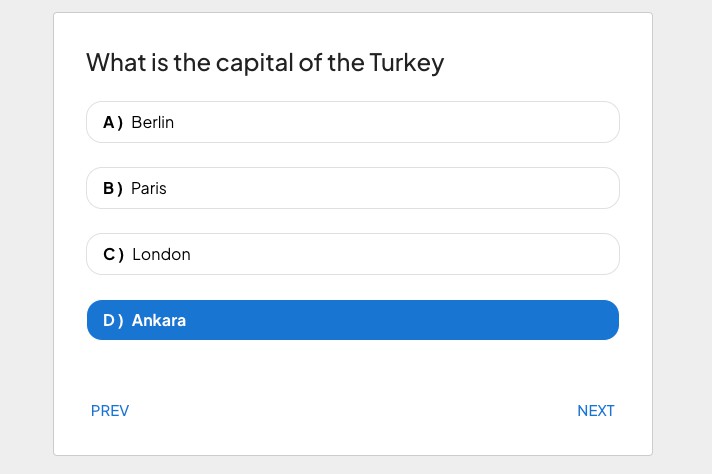This screenshot has width=712, height=474.
Task: Click the bold "A)" letter label
Action: point(113,122)
